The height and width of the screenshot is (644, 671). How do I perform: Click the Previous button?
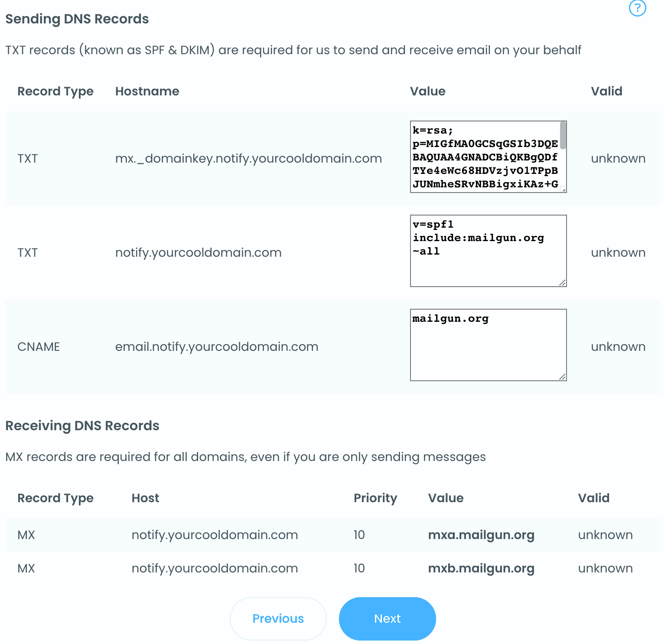(x=278, y=618)
